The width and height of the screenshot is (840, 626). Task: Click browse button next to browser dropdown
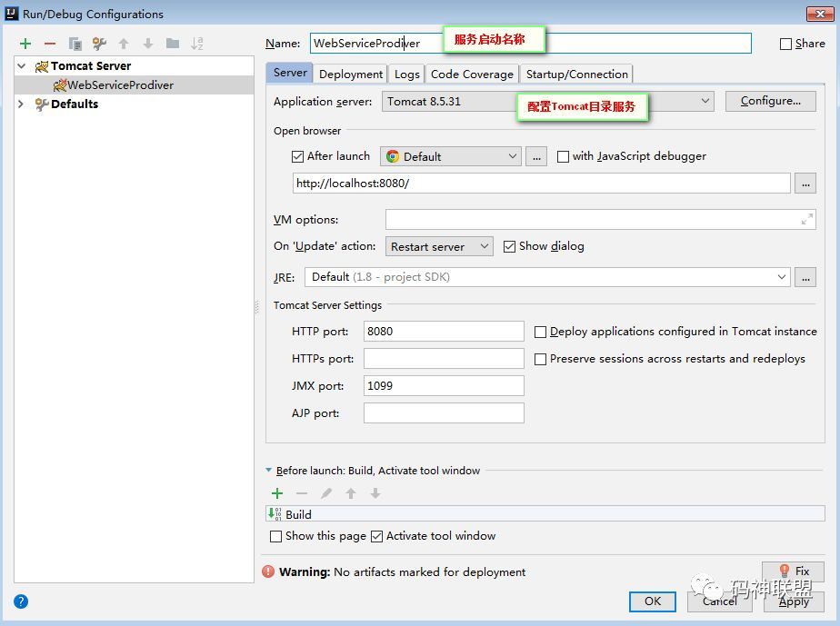click(536, 156)
